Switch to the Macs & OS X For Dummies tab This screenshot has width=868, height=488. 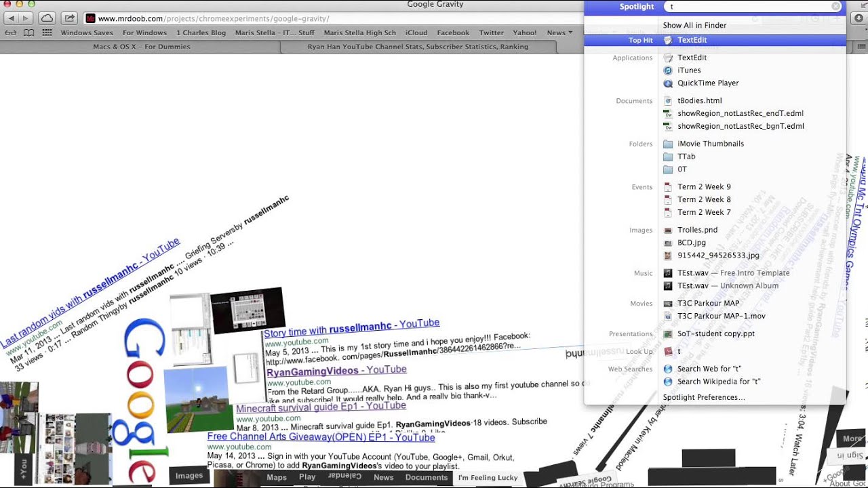pos(141,47)
